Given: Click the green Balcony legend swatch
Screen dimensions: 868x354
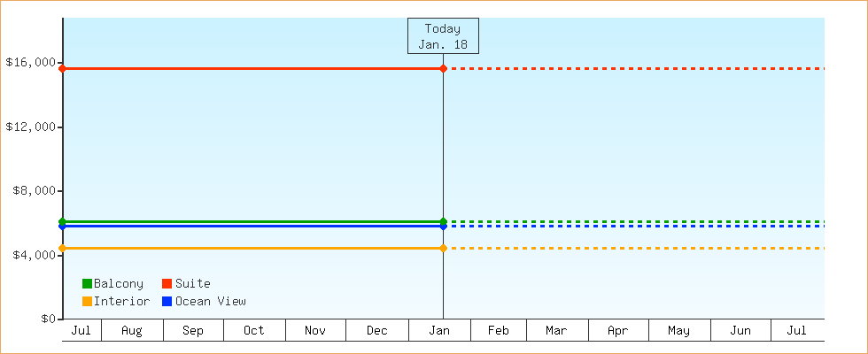Looking at the screenshot, I should click(x=87, y=283).
